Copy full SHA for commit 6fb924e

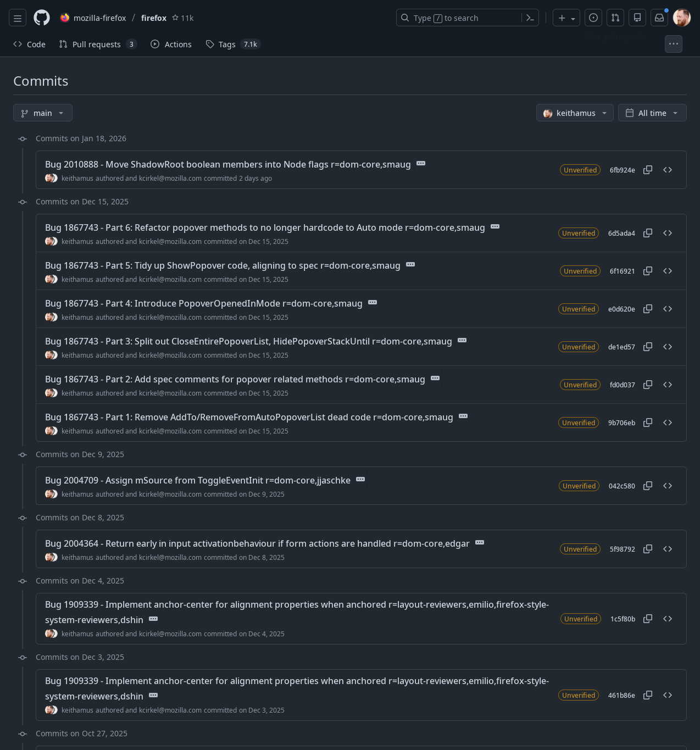[x=648, y=170]
